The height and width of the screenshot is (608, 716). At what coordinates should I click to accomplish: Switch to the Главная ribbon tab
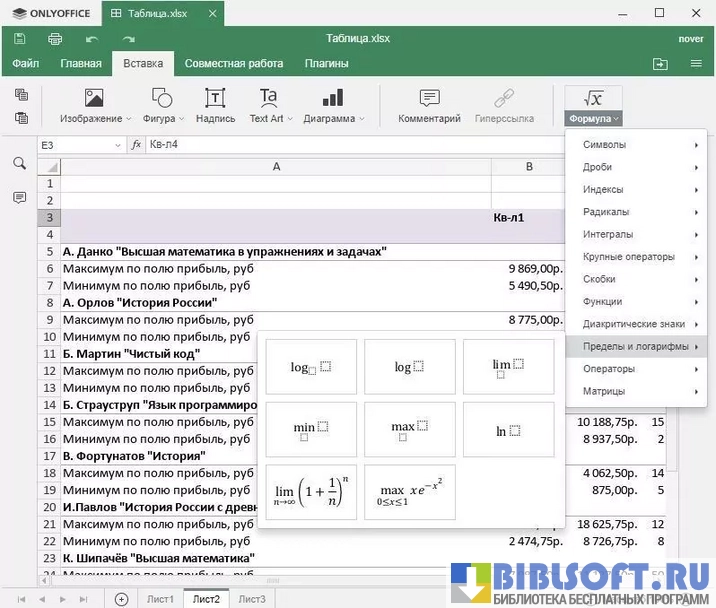click(80, 64)
